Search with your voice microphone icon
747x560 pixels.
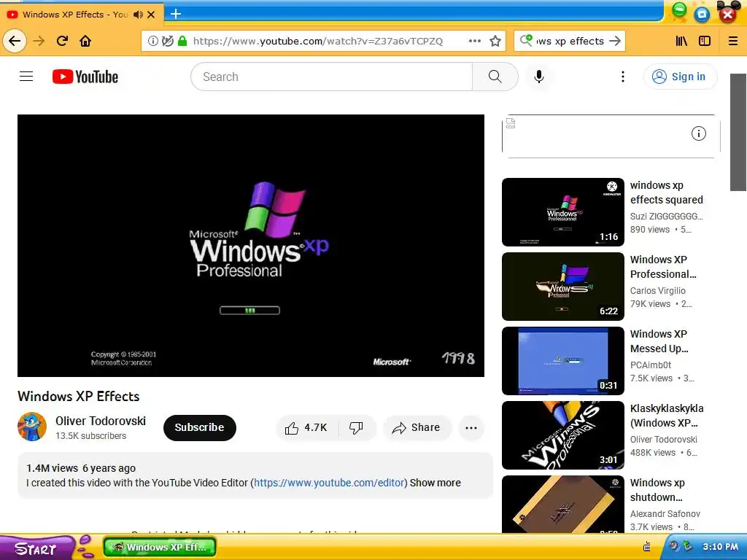tap(539, 77)
